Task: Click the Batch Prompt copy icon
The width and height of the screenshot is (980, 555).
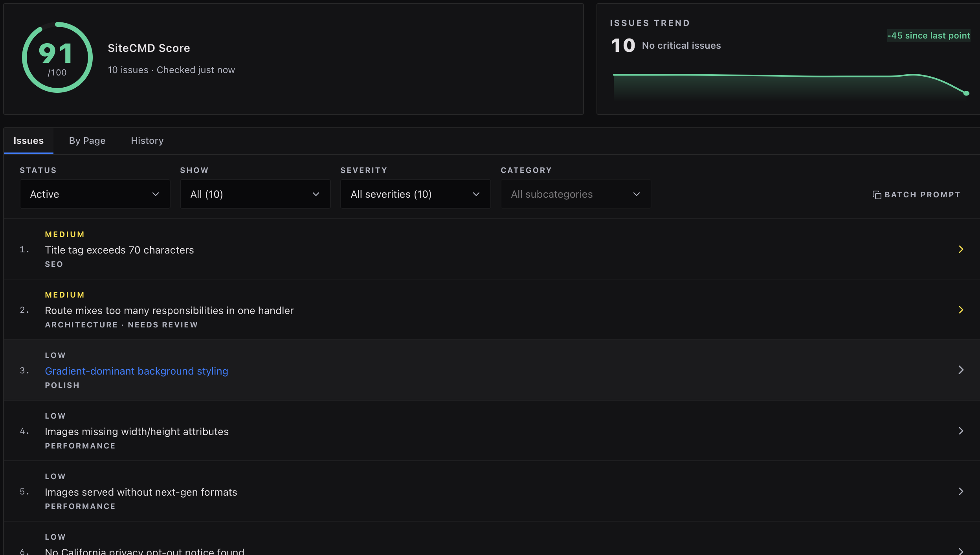Action: coord(877,195)
